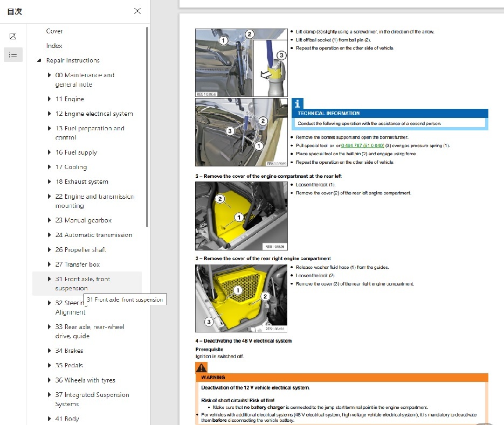Expand the 17 Cooling section arrow
The image size is (504, 425).
pyautogui.click(x=50, y=167)
